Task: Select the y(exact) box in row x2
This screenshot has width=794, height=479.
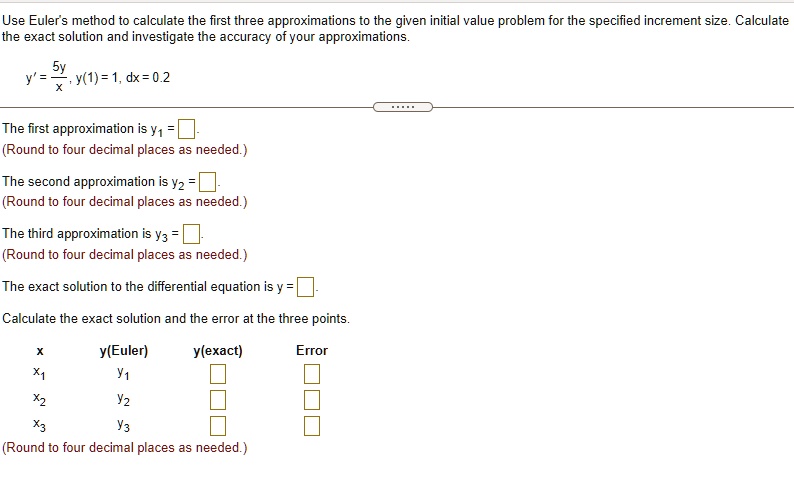Action: tap(218, 400)
